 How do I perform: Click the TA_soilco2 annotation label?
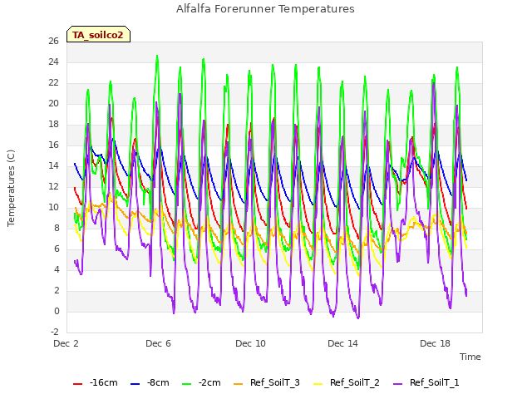pos(98,35)
